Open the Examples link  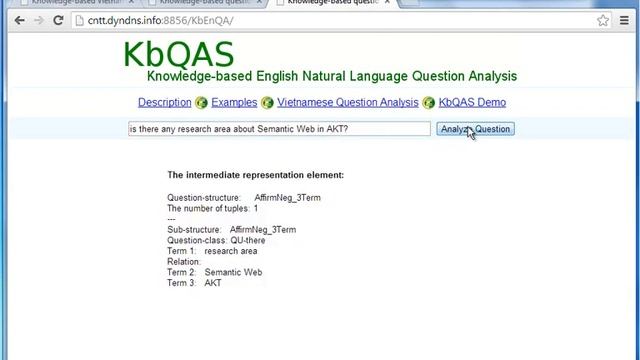(x=234, y=102)
